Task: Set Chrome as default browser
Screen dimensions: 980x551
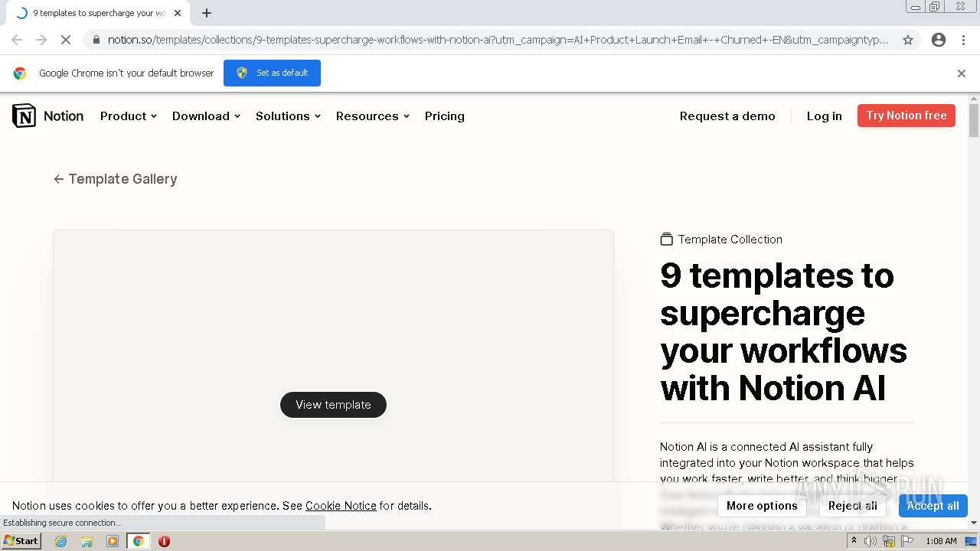Action: [272, 73]
